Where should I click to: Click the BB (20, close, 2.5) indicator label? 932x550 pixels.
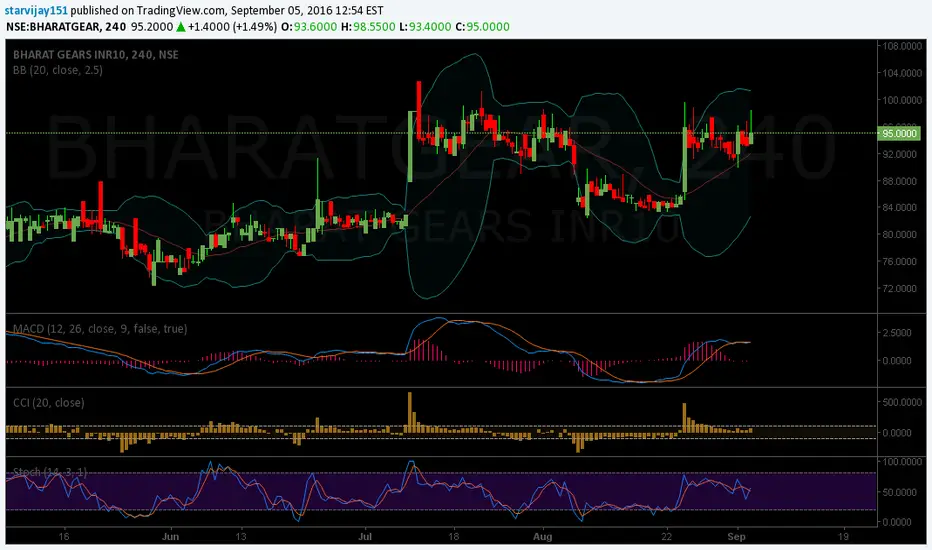point(58,70)
